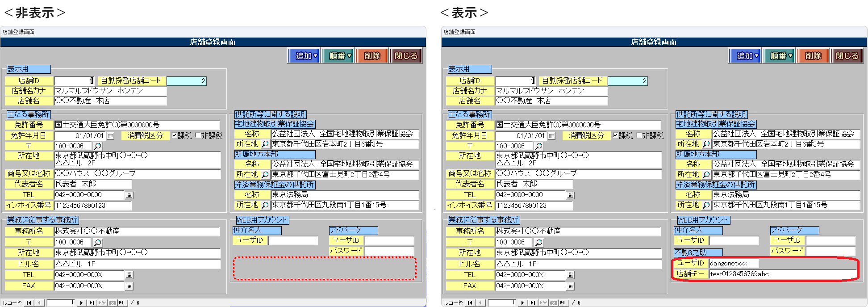Click 業務に従事する事務所 postal search icon in 非表示 screen
868x307 pixels.
click(x=97, y=243)
